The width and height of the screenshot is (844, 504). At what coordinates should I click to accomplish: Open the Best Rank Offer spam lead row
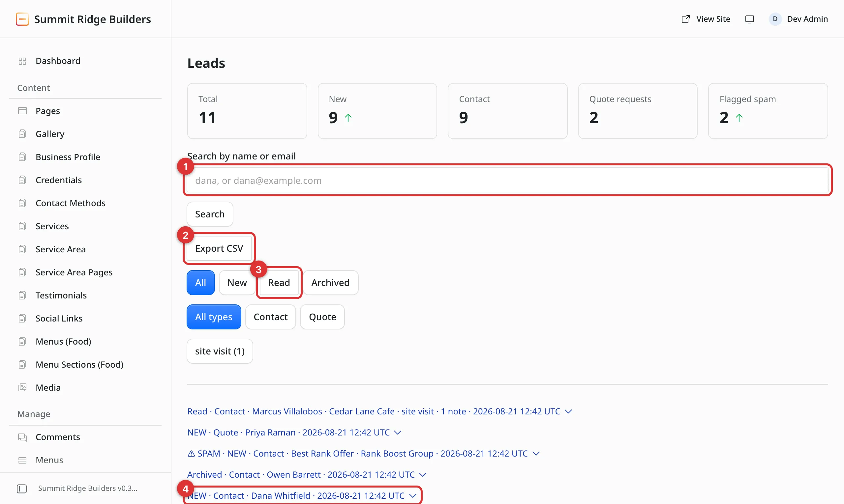point(364,454)
